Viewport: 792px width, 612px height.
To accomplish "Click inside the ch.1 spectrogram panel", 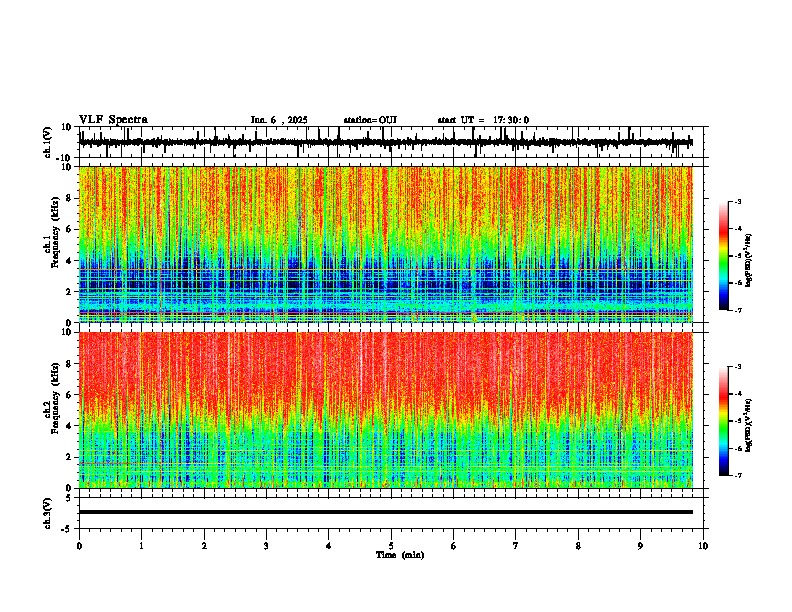I will tap(386, 244).
